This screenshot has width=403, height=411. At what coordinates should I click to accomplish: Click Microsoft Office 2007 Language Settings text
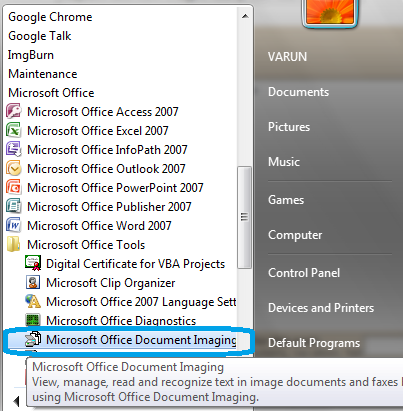[x=141, y=302]
